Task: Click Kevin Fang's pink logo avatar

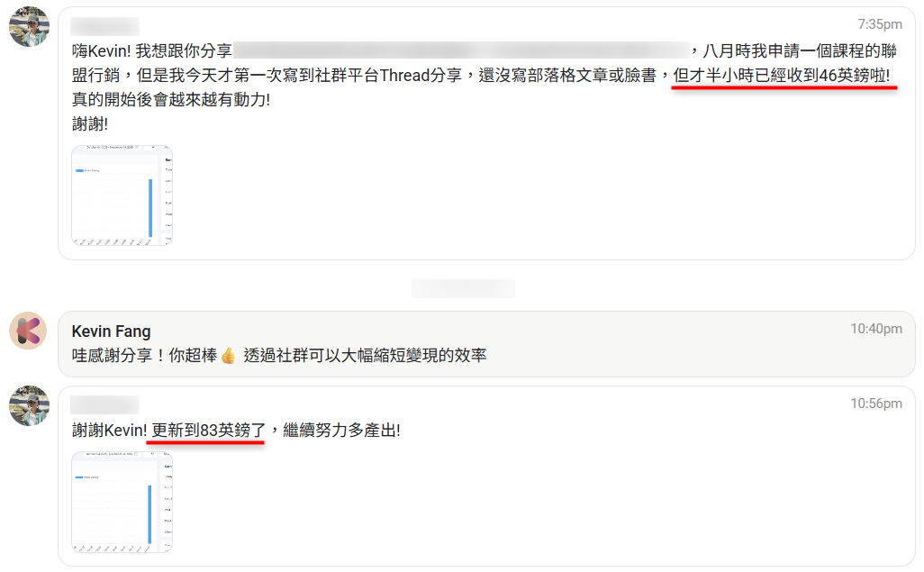Action: coord(28,331)
